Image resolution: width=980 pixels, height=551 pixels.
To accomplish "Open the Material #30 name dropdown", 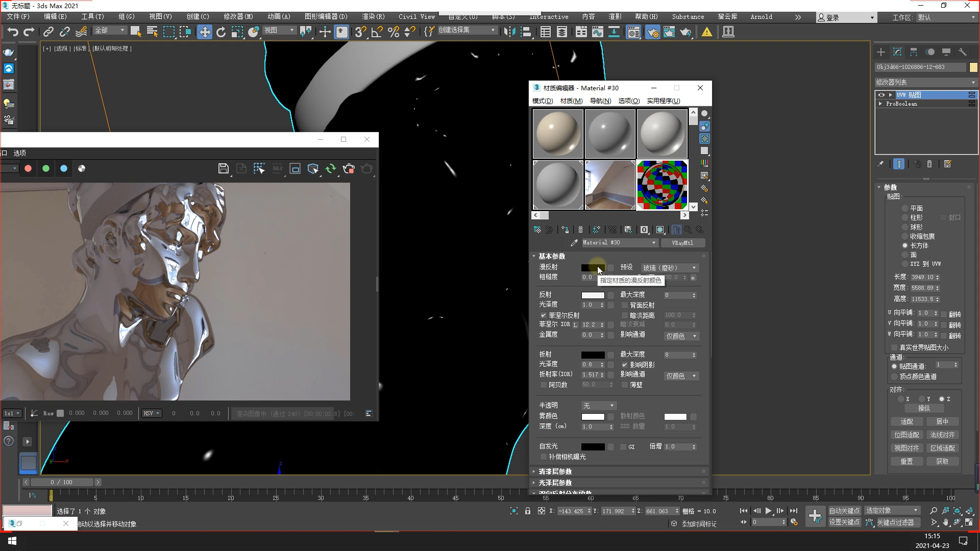I will click(x=619, y=243).
